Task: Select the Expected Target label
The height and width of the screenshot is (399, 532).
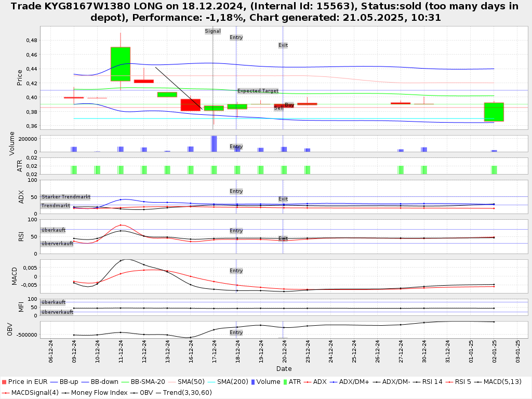Action: (258, 91)
